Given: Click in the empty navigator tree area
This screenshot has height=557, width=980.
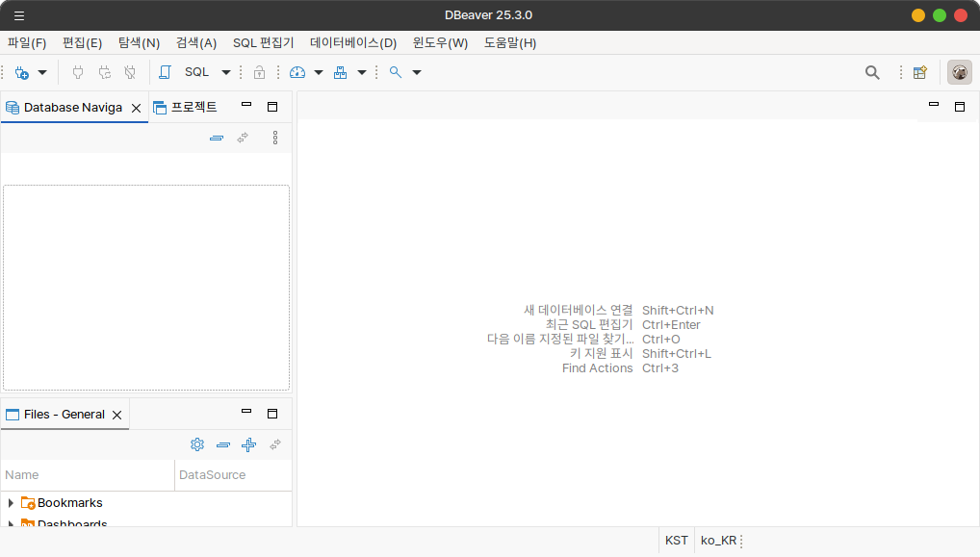Looking at the screenshot, I should pyautogui.click(x=146, y=288).
